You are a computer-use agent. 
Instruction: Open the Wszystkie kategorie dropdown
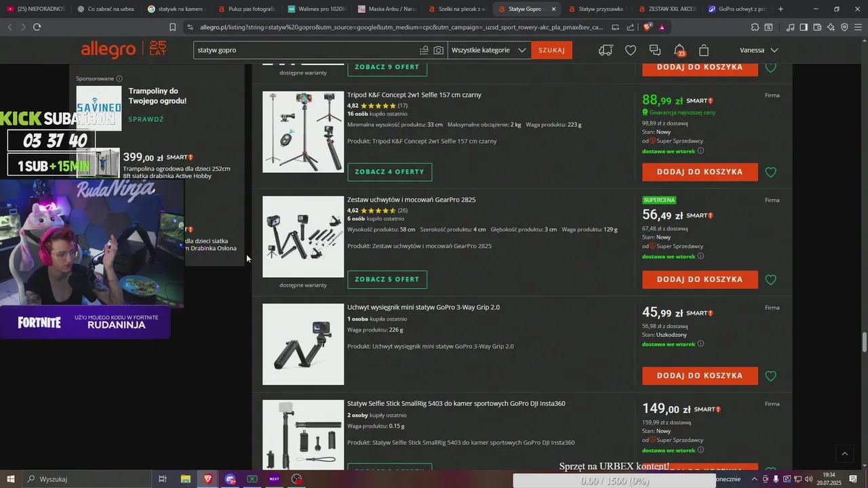coord(489,50)
